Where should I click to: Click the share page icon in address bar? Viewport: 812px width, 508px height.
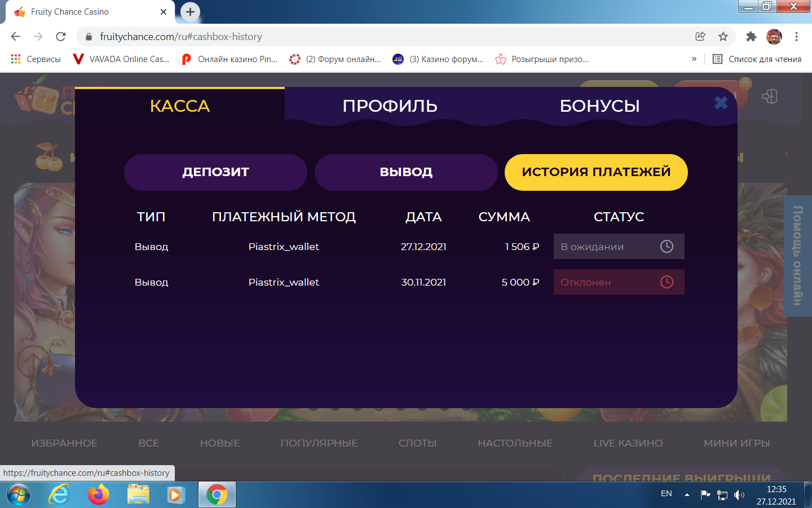tap(700, 37)
